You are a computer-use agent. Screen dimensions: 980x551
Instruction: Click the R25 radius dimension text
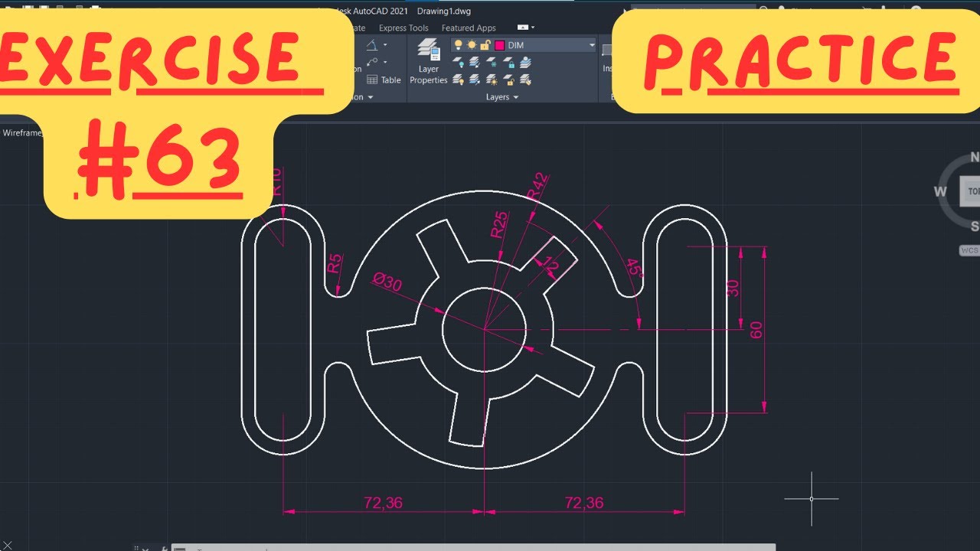(499, 224)
